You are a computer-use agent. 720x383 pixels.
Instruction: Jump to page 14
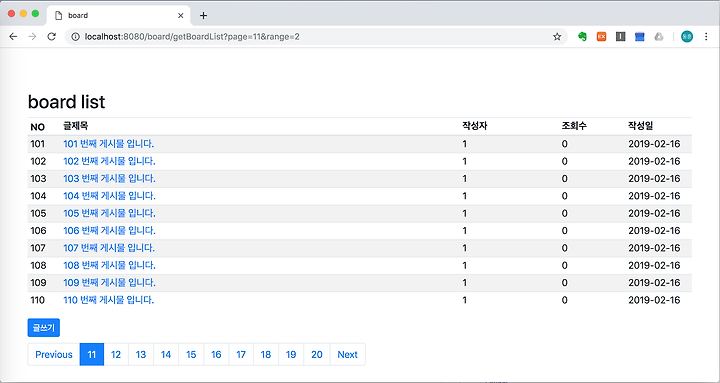(x=166, y=355)
